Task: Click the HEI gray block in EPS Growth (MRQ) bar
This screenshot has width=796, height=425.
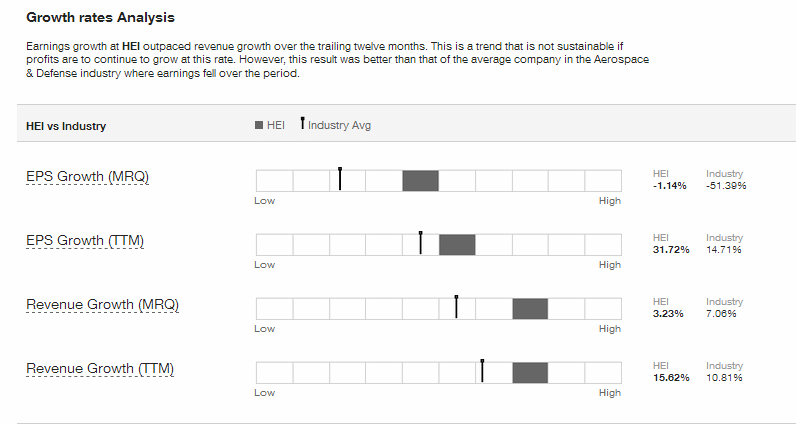Action: (420, 181)
